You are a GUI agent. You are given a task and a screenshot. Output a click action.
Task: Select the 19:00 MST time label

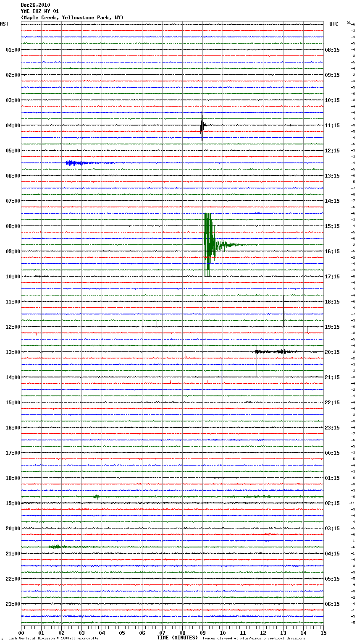click(13, 503)
